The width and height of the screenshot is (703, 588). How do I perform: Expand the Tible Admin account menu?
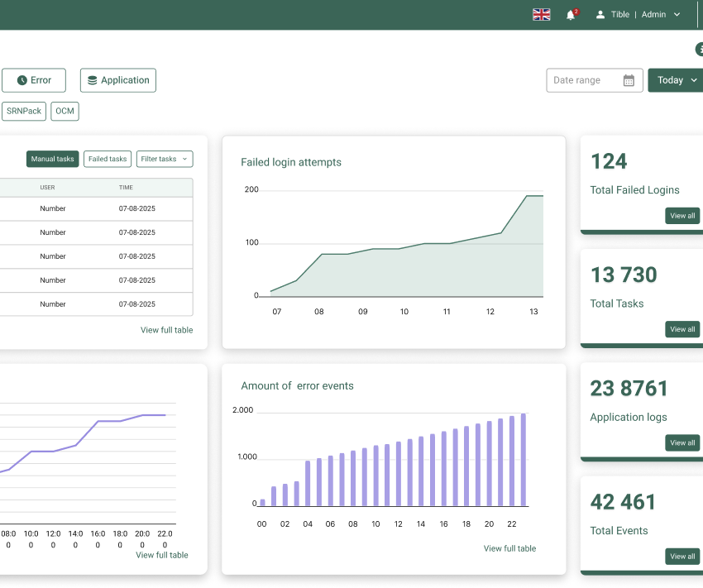677,15
